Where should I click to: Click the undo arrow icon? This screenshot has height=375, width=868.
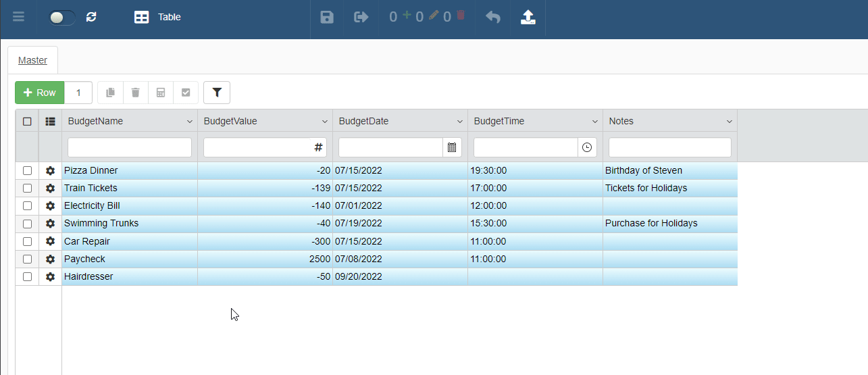click(493, 17)
